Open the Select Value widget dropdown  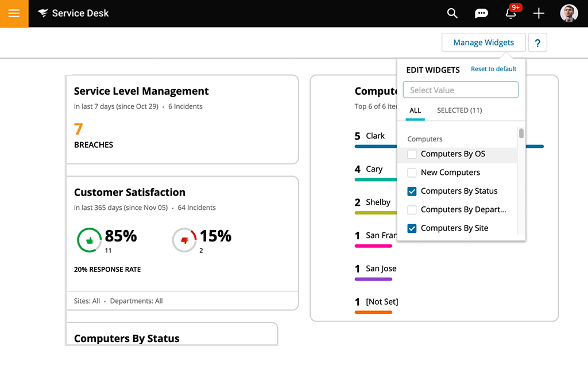click(x=460, y=90)
